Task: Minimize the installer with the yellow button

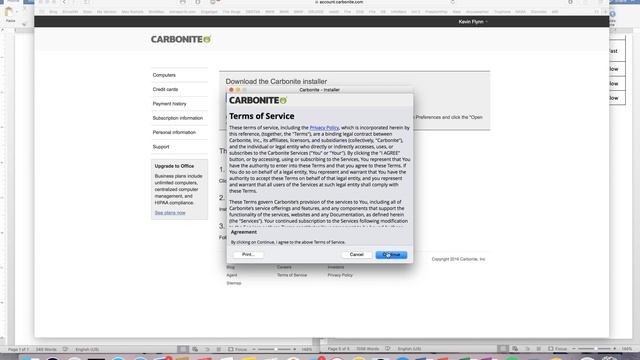Action: 238,90
